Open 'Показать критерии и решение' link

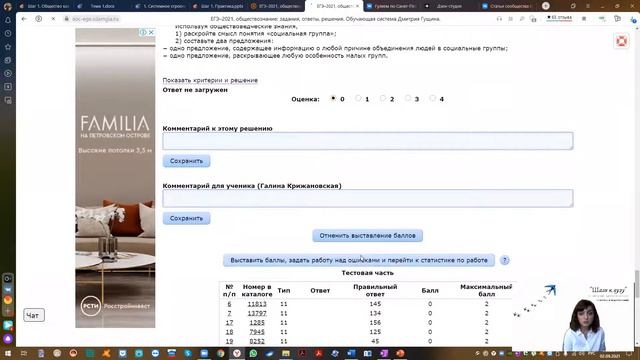tap(210, 80)
